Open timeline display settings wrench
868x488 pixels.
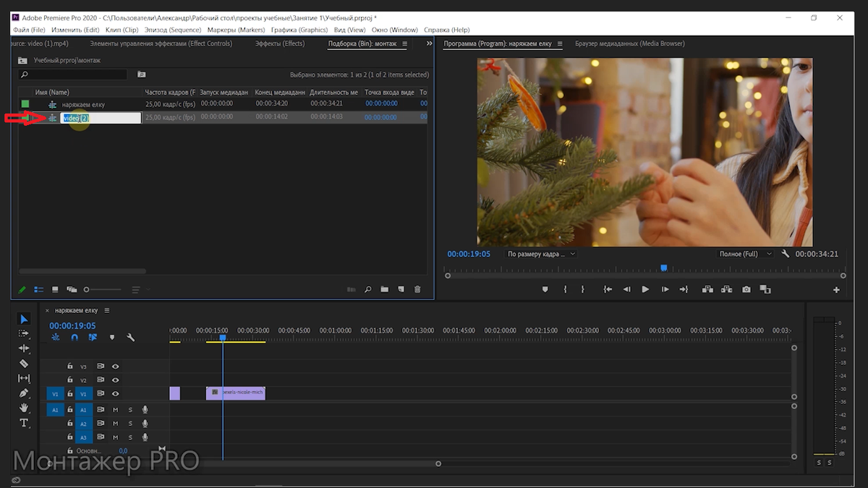(x=131, y=338)
